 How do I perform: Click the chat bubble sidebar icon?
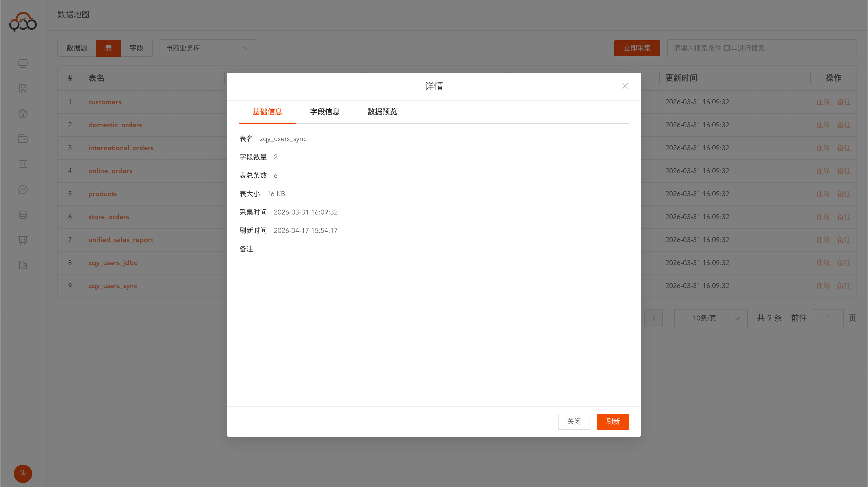point(23,190)
